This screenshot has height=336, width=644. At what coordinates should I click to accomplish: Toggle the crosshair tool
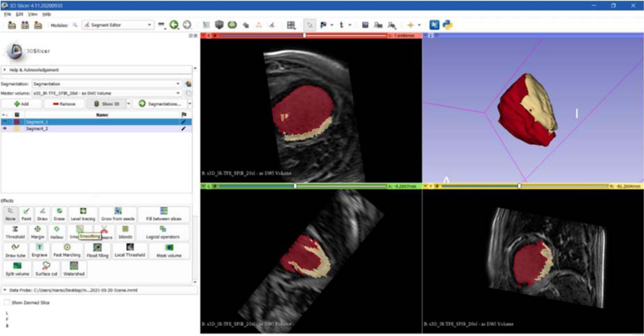coord(410,25)
